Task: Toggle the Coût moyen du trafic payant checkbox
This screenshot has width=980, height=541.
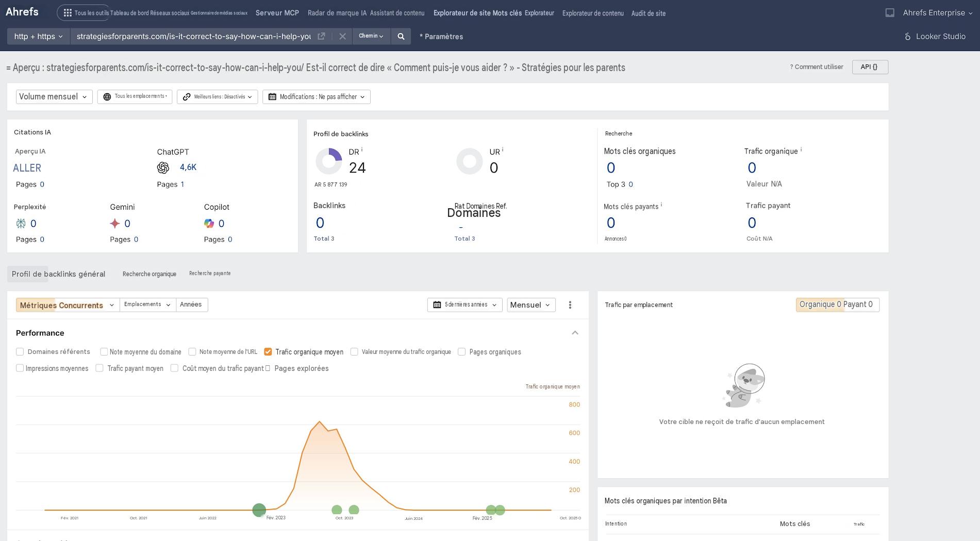Action: click(175, 368)
